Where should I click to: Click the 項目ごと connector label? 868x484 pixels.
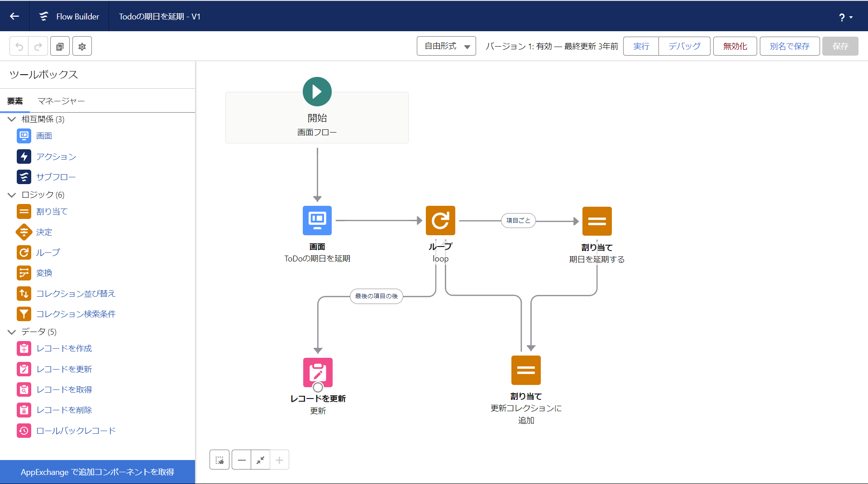[x=518, y=220]
